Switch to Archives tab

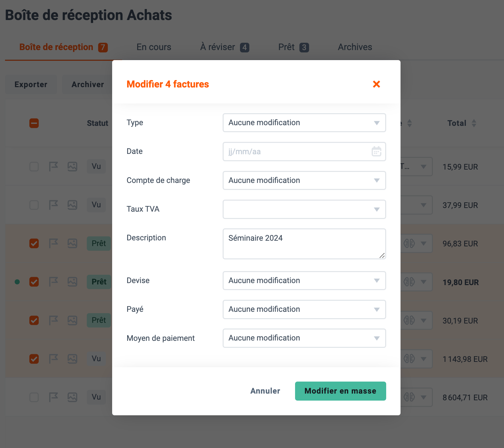pyautogui.click(x=355, y=47)
